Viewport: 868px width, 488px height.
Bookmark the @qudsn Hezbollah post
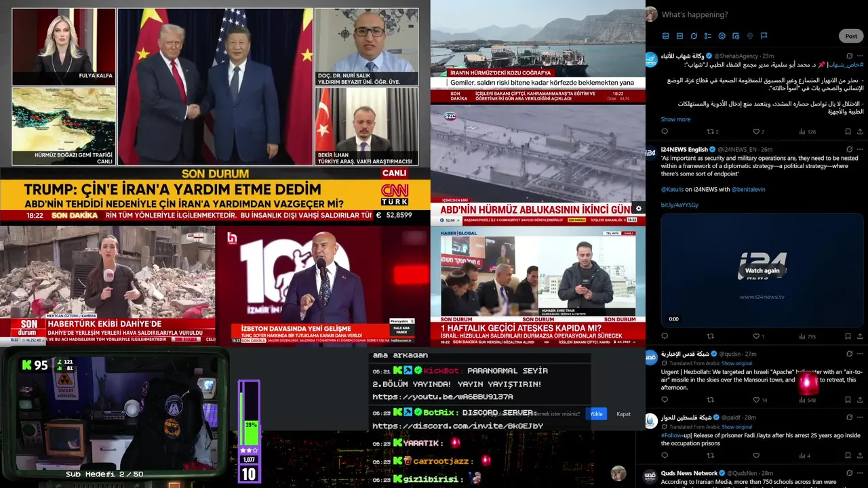coord(848,400)
